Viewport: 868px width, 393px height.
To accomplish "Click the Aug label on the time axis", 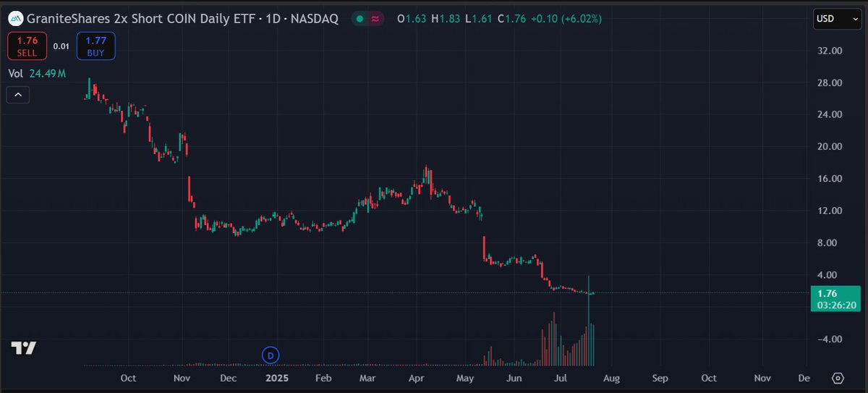I will pos(611,378).
